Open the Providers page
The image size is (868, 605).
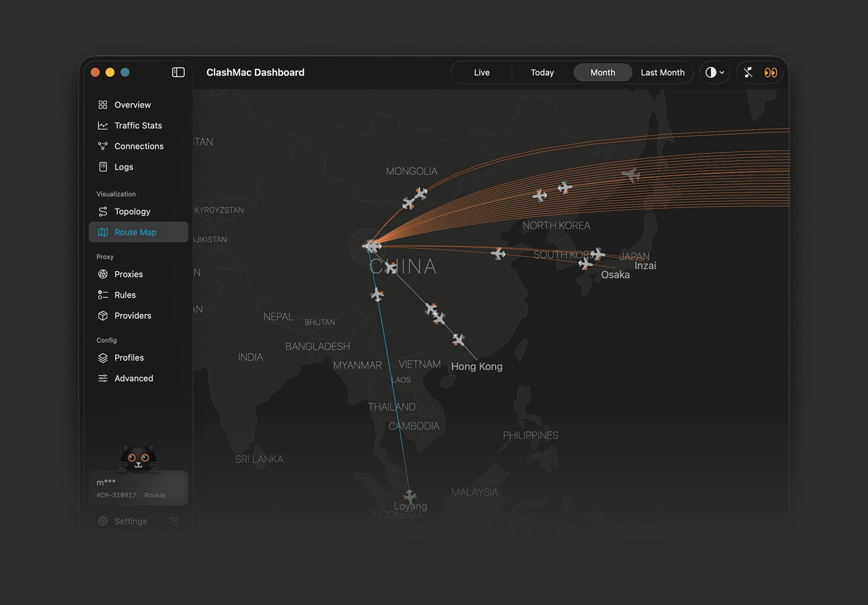click(138, 315)
